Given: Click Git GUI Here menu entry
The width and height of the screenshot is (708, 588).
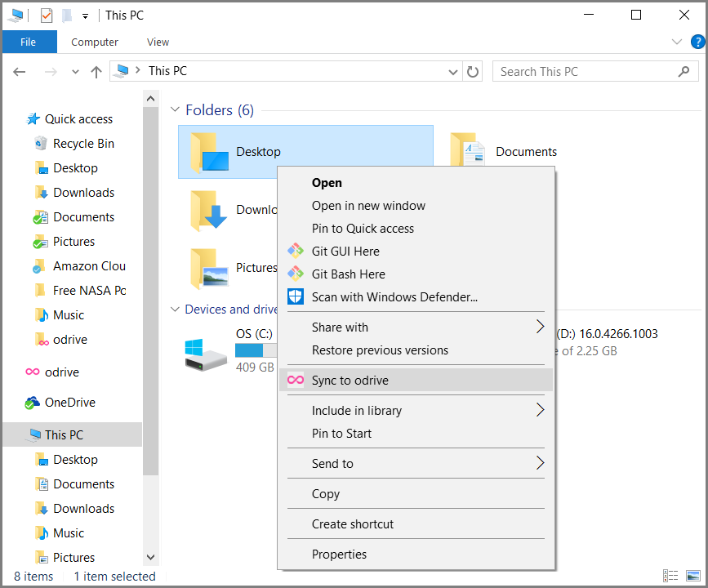Looking at the screenshot, I should (416, 252).
